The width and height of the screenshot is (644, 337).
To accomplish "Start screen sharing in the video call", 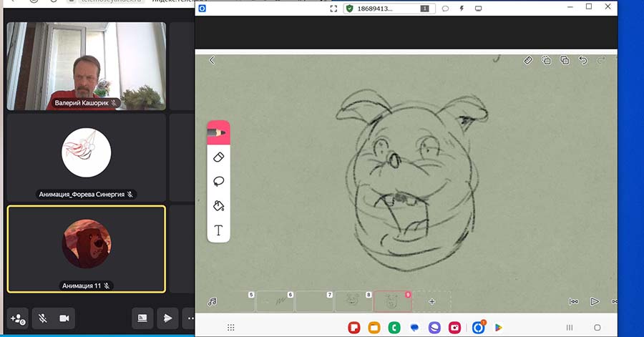I will (x=142, y=318).
